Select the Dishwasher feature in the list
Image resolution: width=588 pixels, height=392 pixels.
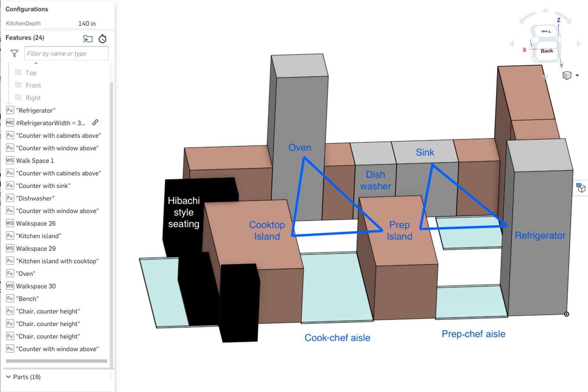(x=35, y=198)
